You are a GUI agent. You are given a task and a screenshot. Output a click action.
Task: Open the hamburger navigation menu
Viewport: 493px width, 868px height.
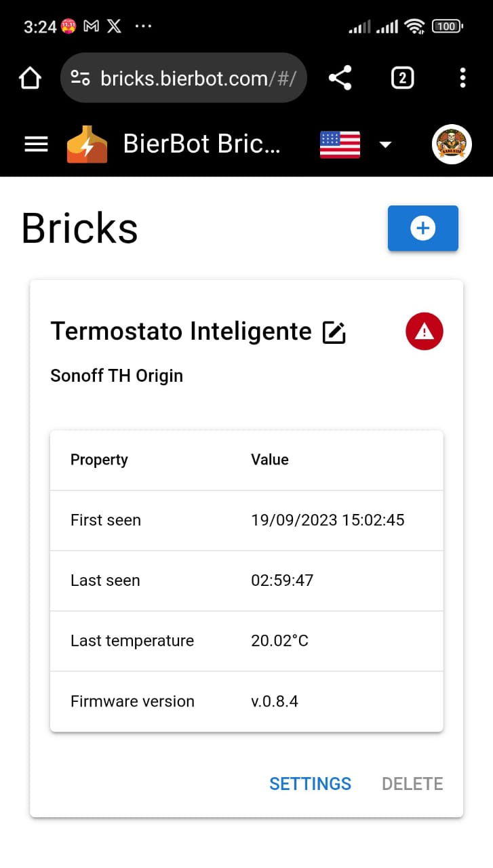tap(36, 144)
